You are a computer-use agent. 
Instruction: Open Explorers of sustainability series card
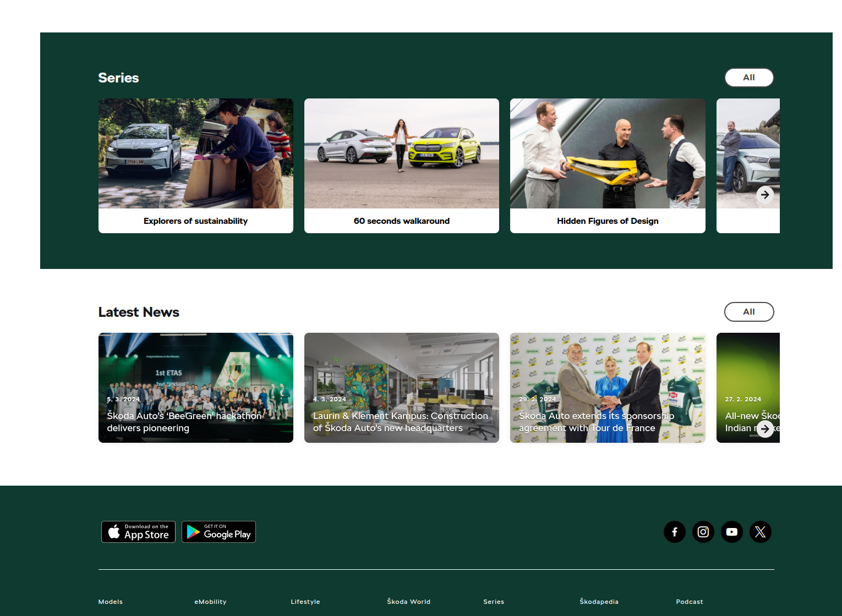[196, 166]
